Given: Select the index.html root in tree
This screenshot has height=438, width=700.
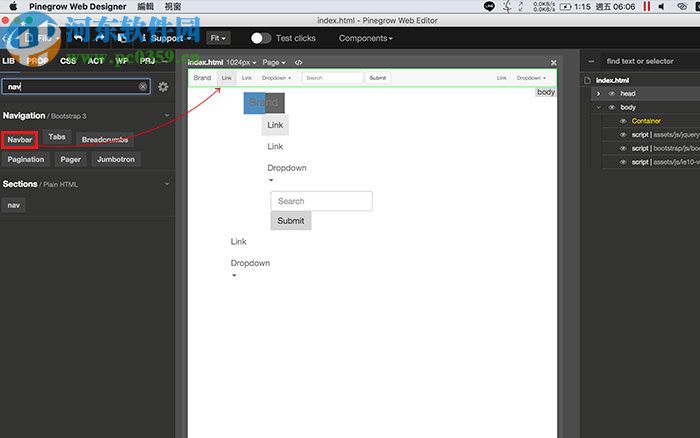Looking at the screenshot, I should (612, 80).
